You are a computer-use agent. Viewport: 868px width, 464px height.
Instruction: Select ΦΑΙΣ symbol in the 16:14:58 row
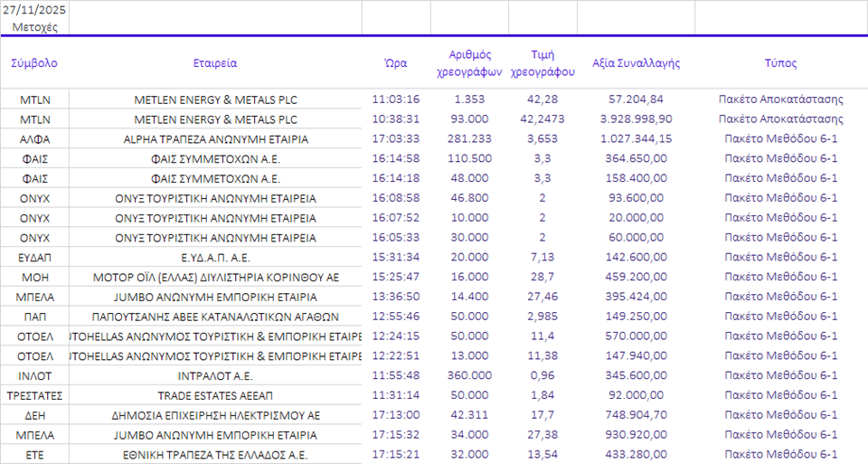coord(35,159)
